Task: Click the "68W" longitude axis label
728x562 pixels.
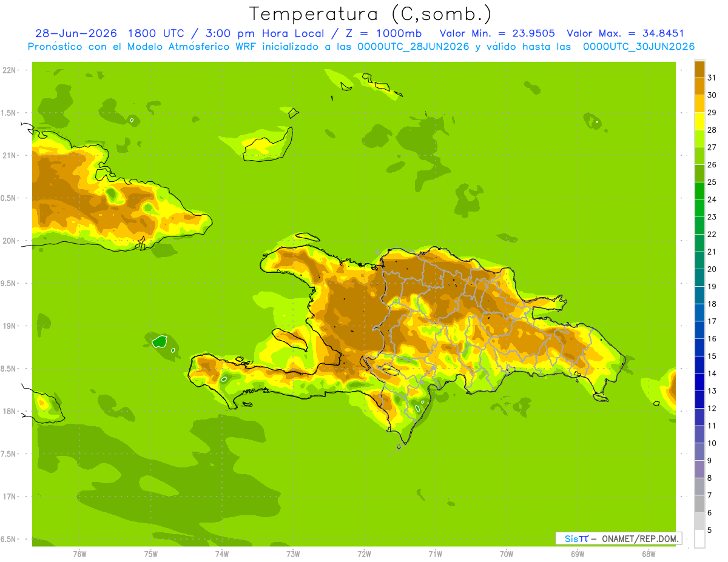Action: click(649, 554)
